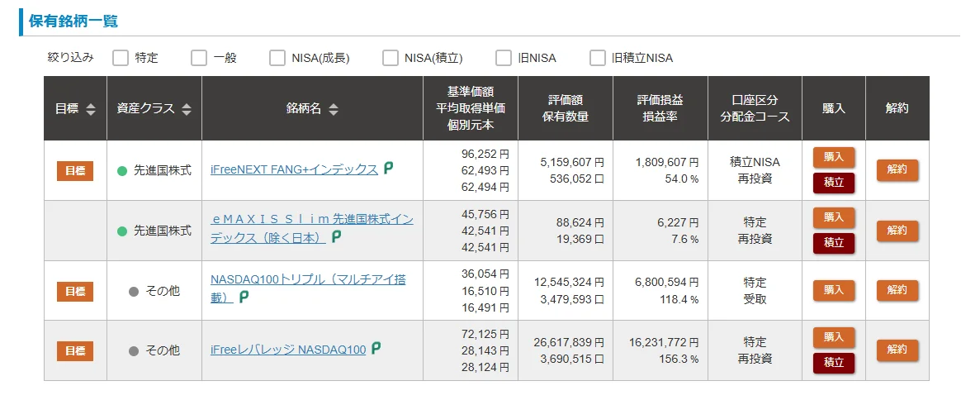The height and width of the screenshot is (400, 980).
Task: Click 目標 badge in iFreeレバレッジ NASDAQ100 row
Action: click(75, 351)
